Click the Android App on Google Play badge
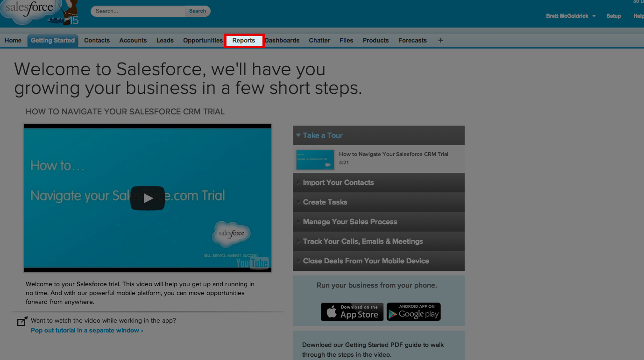This screenshot has height=360, width=644. (414, 312)
